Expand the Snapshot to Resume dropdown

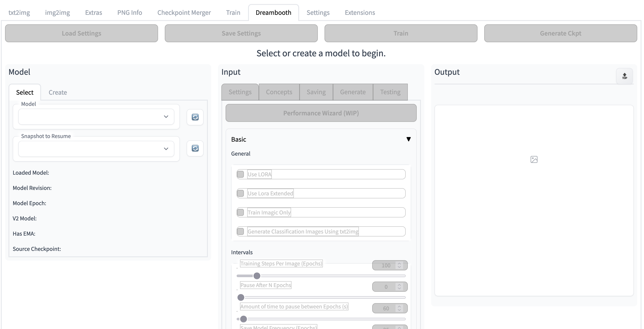[x=96, y=149]
